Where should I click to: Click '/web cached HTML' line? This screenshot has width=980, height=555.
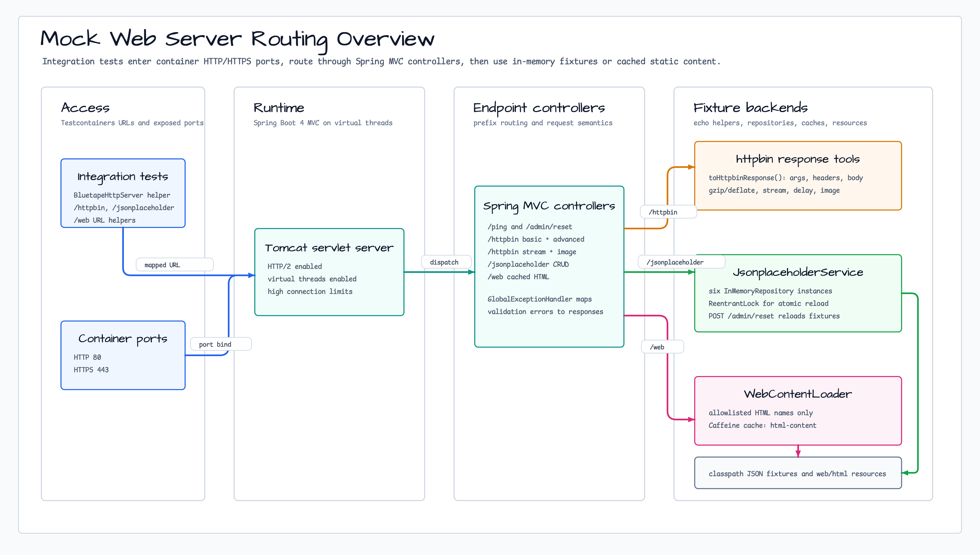click(x=518, y=277)
